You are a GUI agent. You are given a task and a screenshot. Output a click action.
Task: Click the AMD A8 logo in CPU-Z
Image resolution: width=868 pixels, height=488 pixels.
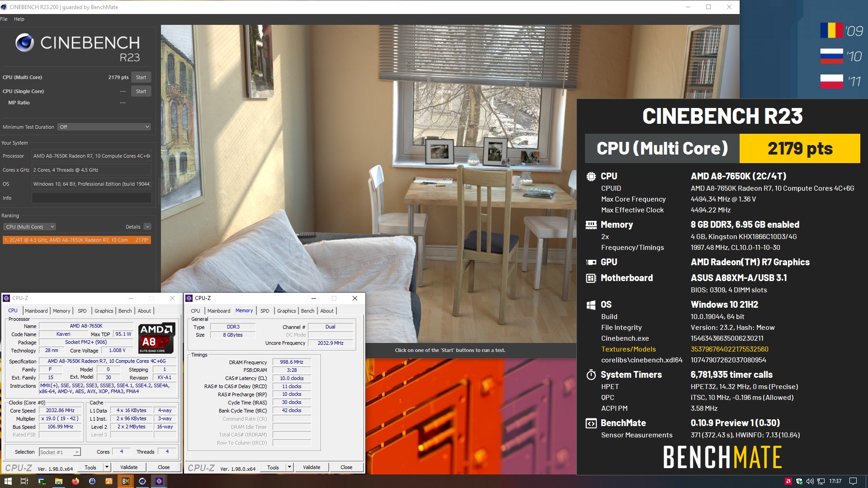156,338
